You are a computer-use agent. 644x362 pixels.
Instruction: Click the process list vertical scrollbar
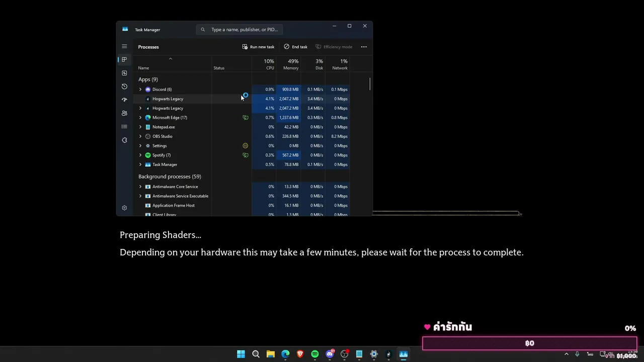[370, 84]
